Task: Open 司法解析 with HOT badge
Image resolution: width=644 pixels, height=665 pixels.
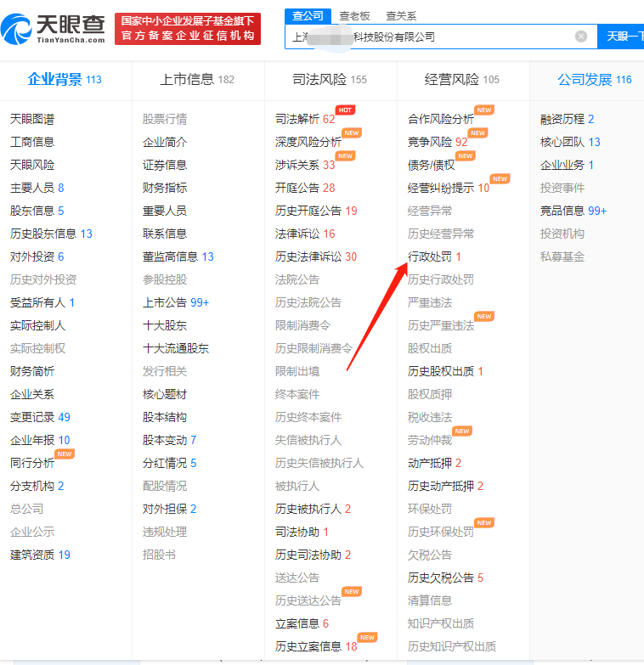Action: 299,119
